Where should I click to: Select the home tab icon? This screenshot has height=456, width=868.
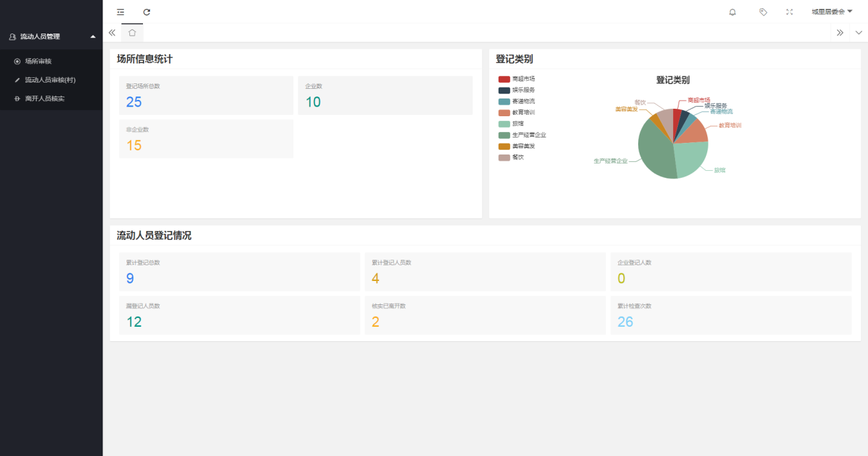[x=132, y=32]
